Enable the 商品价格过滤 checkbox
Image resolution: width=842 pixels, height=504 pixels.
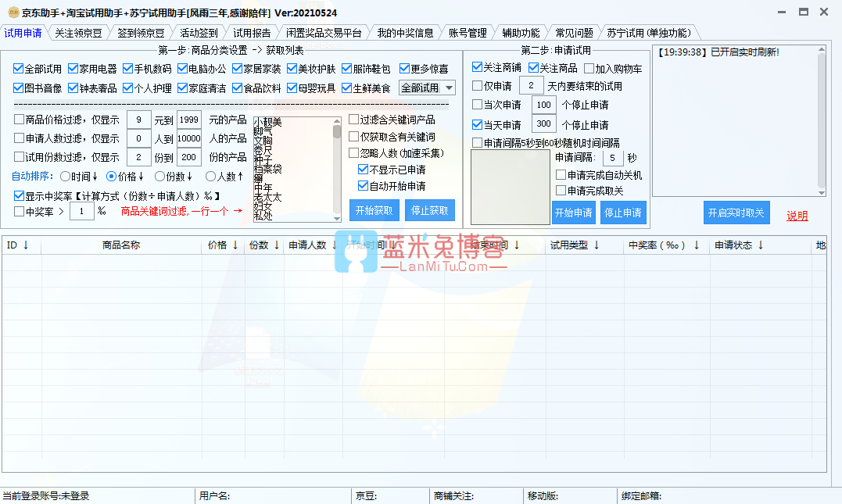click(x=19, y=119)
